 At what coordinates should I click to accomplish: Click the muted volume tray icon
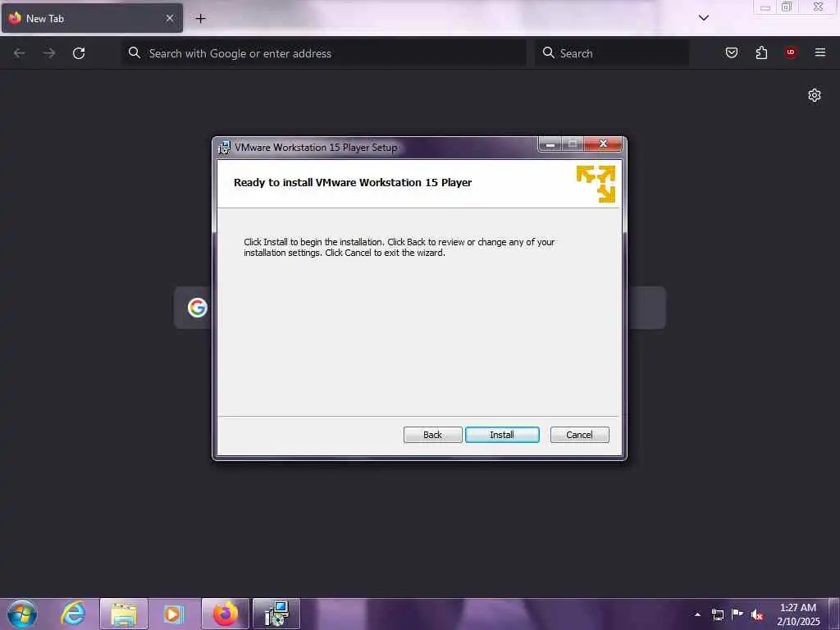[x=757, y=615]
